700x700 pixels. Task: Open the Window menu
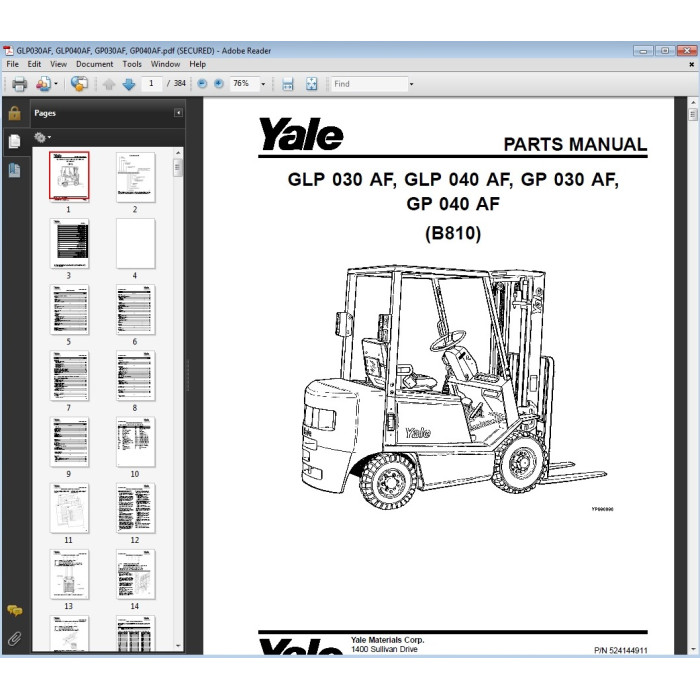coord(165,64)
